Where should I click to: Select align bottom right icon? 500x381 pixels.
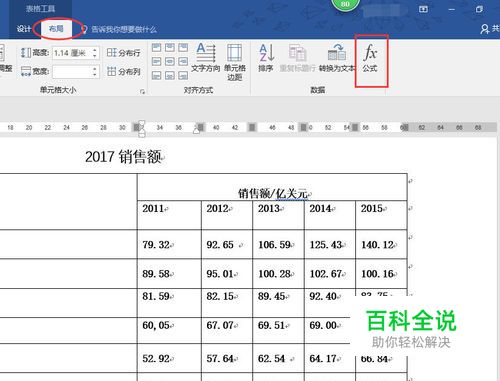click(x=183, y=75)
